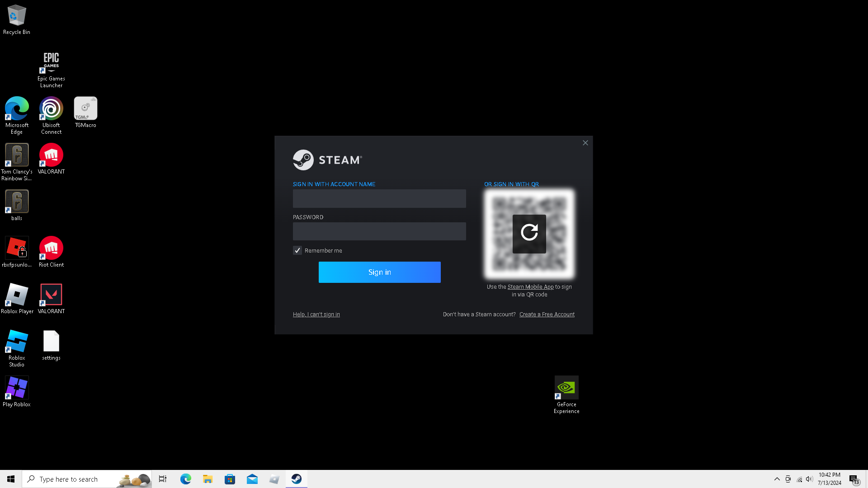The image size is (868, 488).
Task: Select the settings file on the desktop
Action: (x=51, y=345)
